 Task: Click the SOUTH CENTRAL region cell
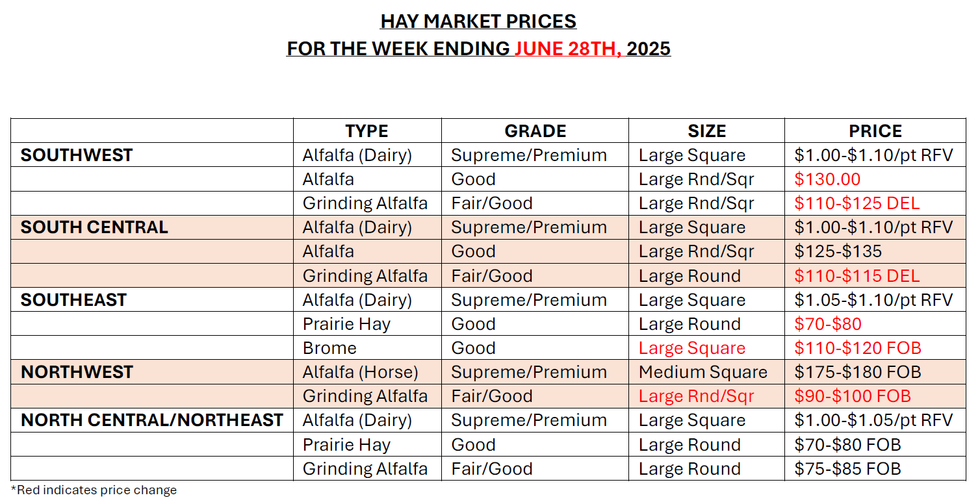pos(94,227)
